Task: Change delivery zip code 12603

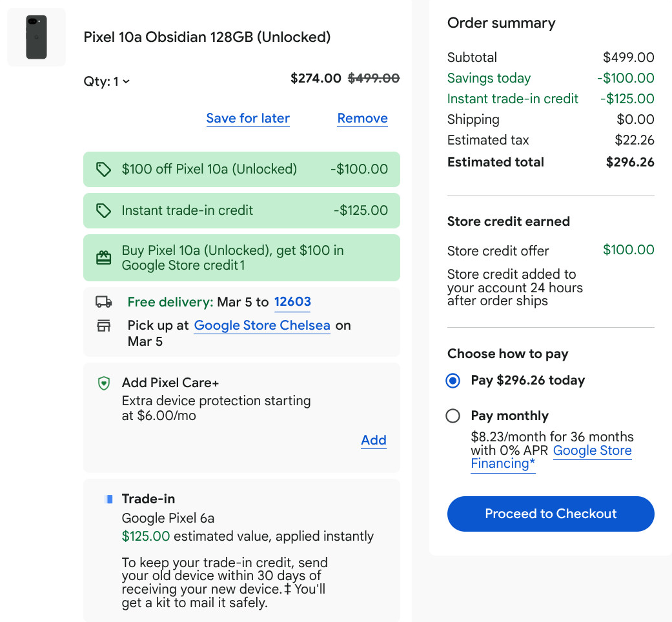Action: tap(292, 301)
